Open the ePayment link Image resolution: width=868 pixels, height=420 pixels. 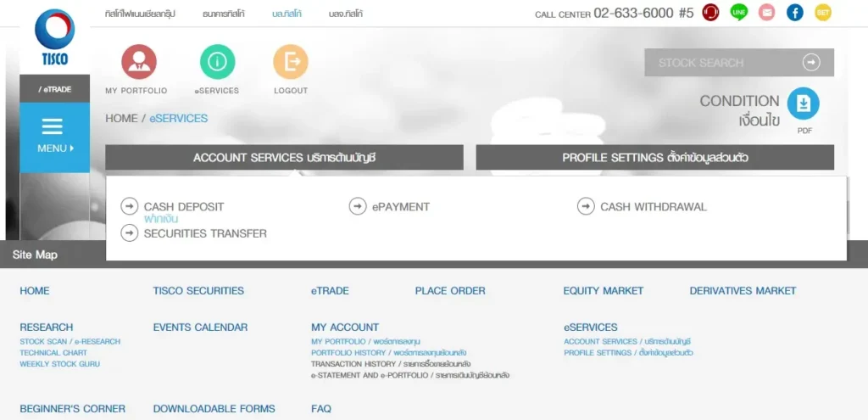(401, 207)
